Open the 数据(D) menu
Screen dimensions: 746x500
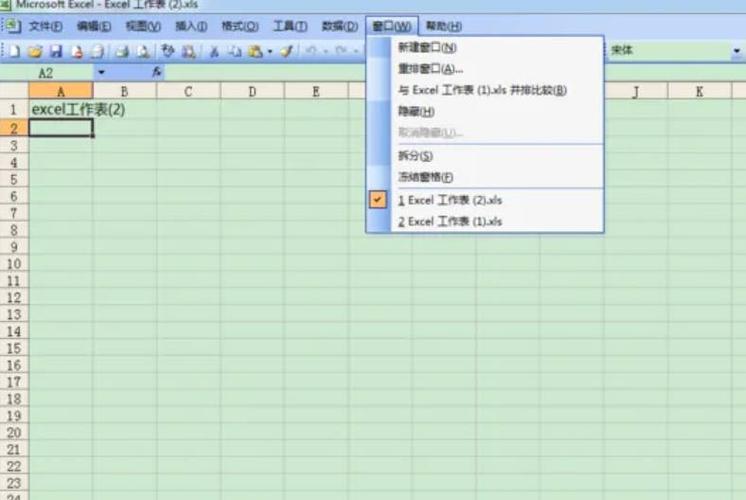(340, 26)
